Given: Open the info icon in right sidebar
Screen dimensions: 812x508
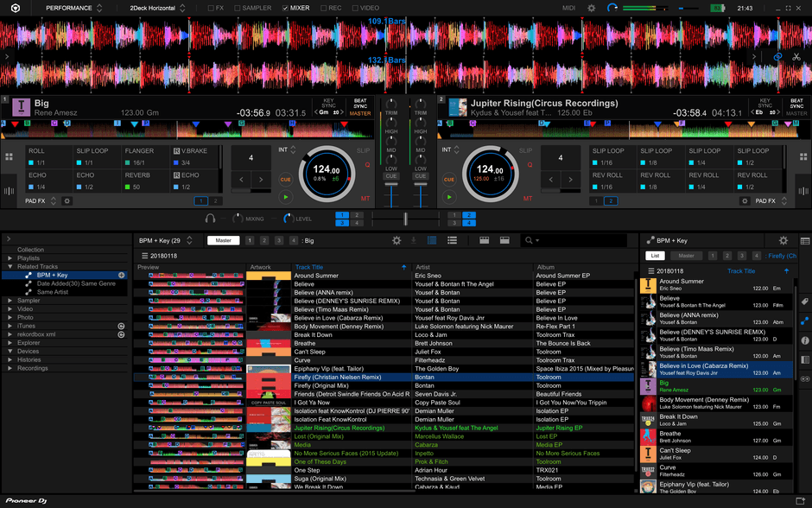Looking at the screenshot, I should [x=805, y=340].
